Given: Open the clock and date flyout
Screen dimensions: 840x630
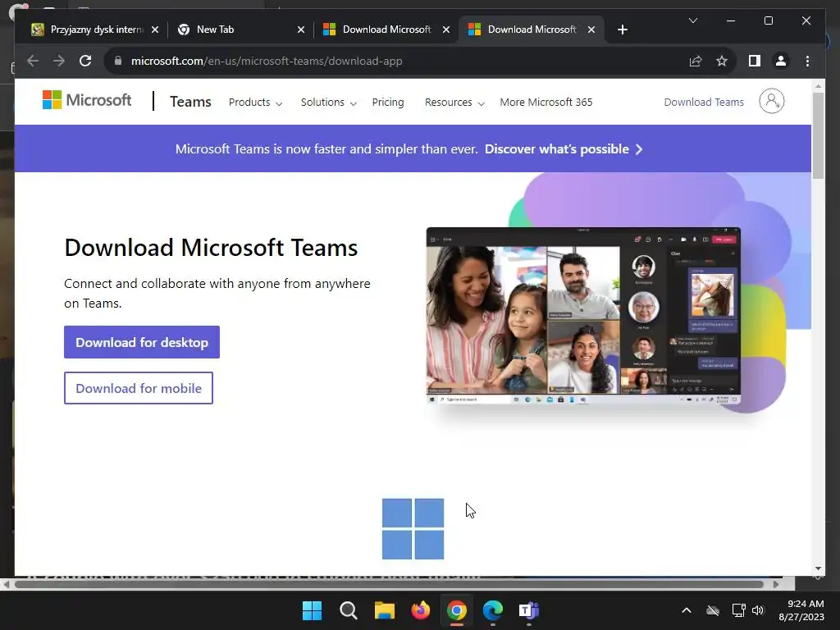Looking at the screenshot, I should click(801, 610).
